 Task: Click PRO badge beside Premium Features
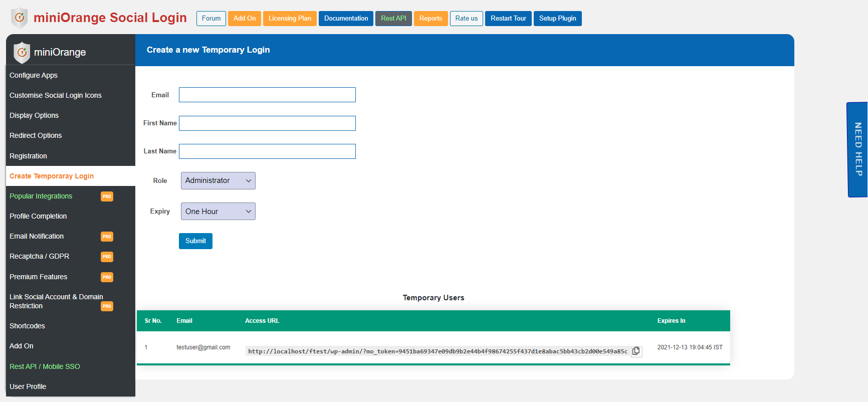[x=107, y=277]
